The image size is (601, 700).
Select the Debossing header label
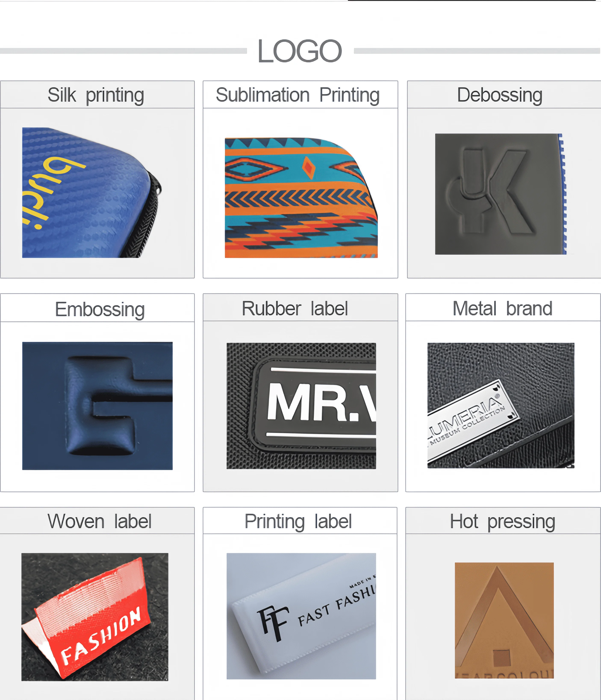500,95
